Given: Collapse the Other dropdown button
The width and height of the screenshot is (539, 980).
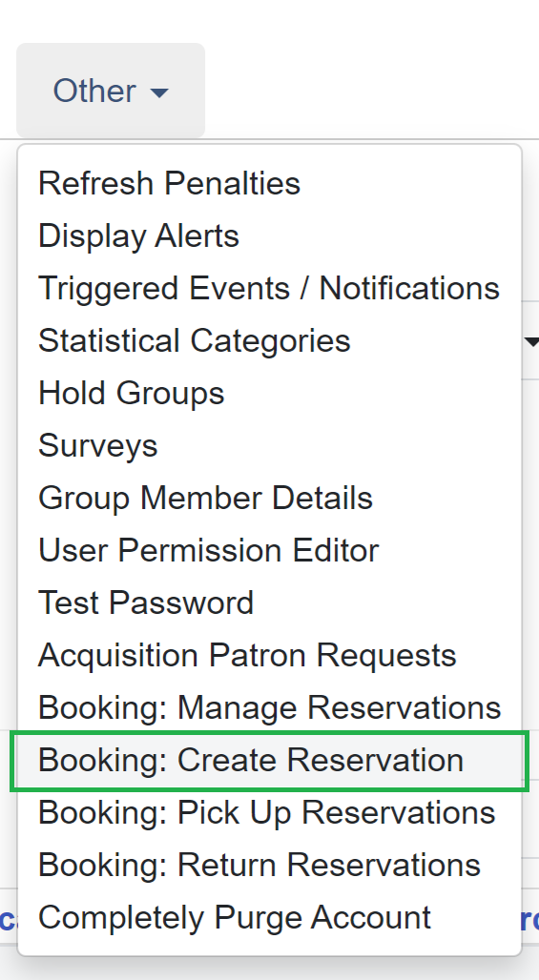Looking at the screenshot, I should [x=111, y=91].
